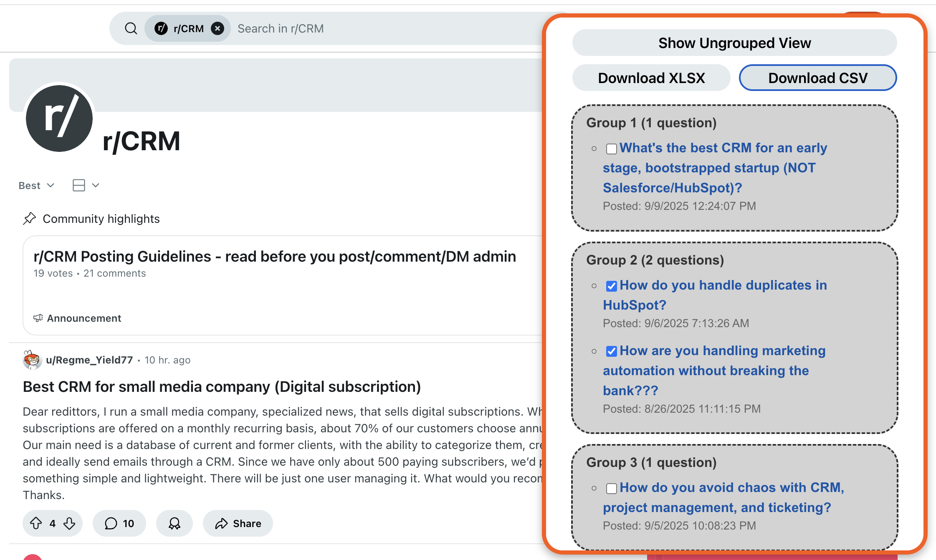Check the best CRM bootstrapped startup question
Screen dimensions: 936x560
point(612,149)
